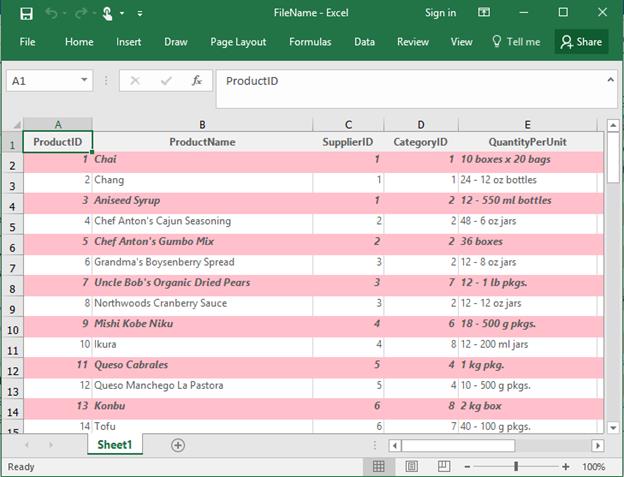Click the CategoryID header cell
The width and height of the screenshot is (624, 477).
coord(421,142)
